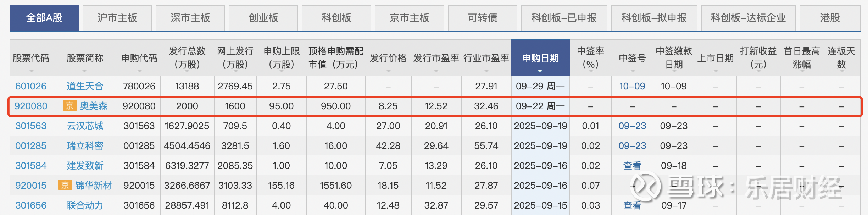868x215 pixels.
Task: Open 09-23 中签号 link for 瑞立科密
Action: click(632, 146)
